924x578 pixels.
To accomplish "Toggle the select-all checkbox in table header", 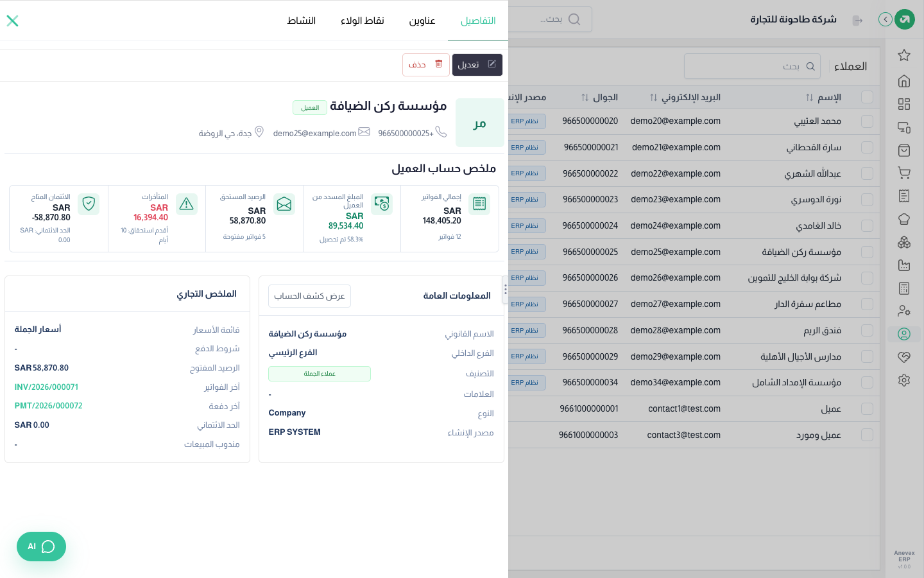I will (x=868, y=97).
